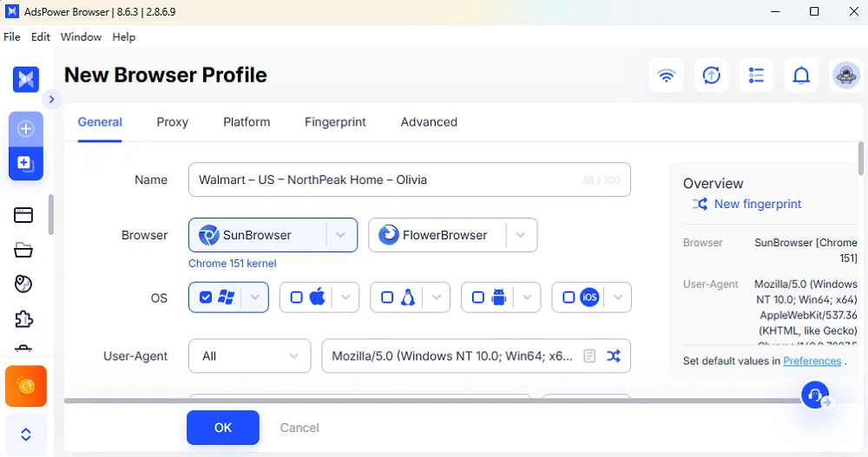The width and height of the screenshot is (868, 457).
Task: Click the up-down switcher icon at sidebar bottom
Action: (x=26, y=434)
